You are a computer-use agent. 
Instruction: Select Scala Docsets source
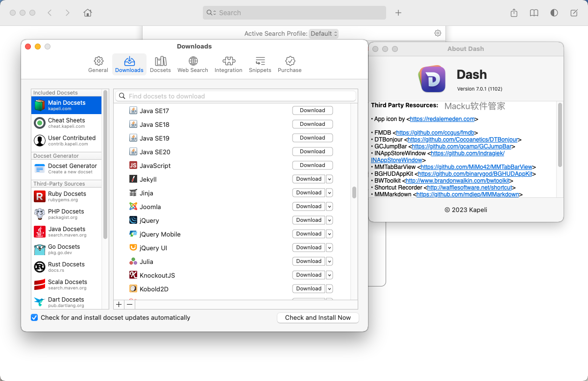pyautogui.click(x=66, y=285)
